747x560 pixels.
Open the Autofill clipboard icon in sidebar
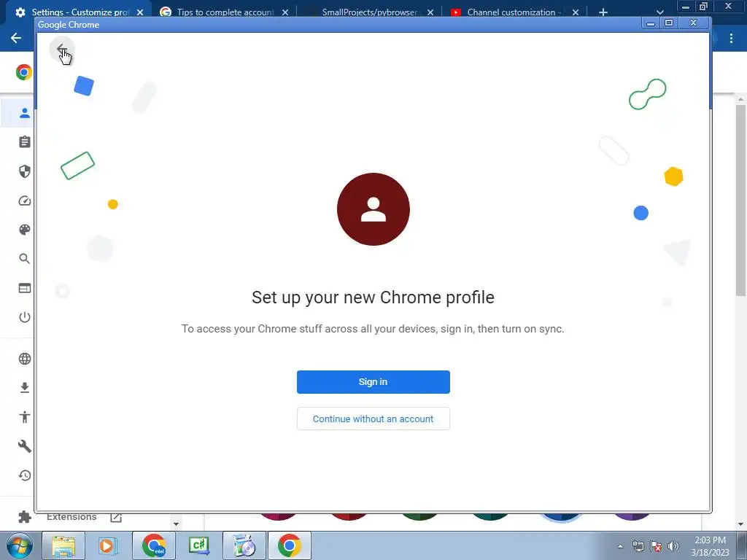click(24, 142)
